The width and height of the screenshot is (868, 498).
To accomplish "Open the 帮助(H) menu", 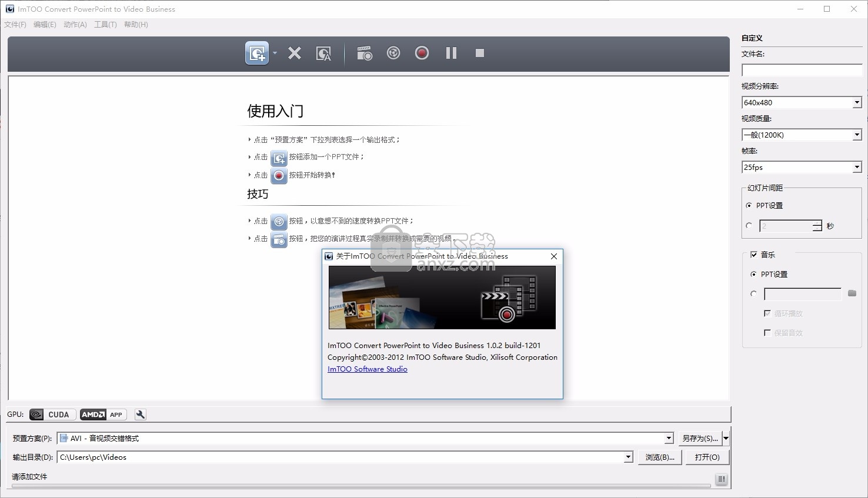I will pyautogui.click(x=136, y=25).
